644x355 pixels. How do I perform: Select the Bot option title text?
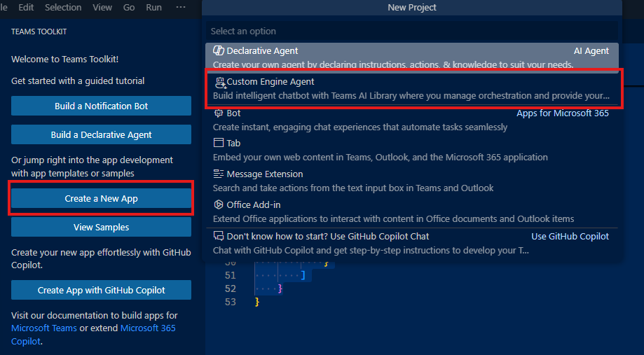tap(233, 113)
